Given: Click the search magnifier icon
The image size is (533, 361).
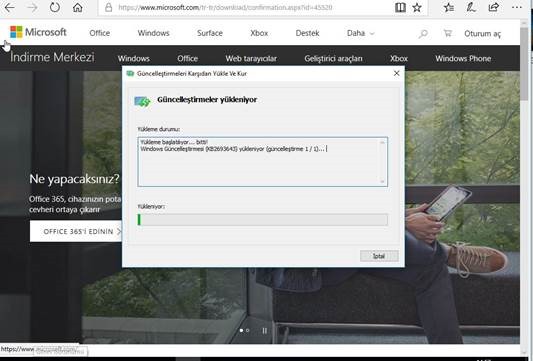Looking at the screenshot, I should [x=423, y=33].
